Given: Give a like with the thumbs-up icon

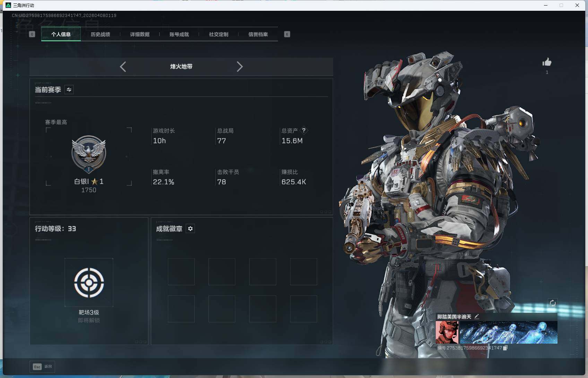Looking at the screenshot, I should (x=547, y=62).
